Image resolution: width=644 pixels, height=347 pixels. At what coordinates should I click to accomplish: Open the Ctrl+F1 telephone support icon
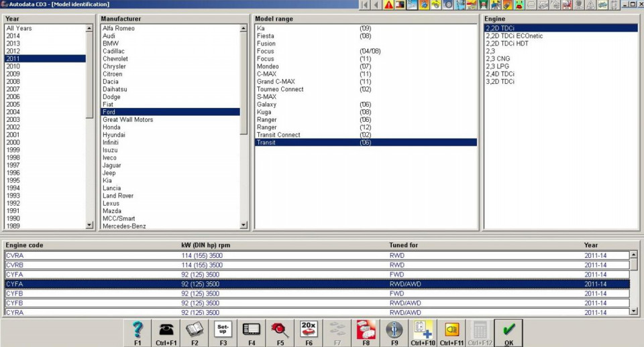166,333
